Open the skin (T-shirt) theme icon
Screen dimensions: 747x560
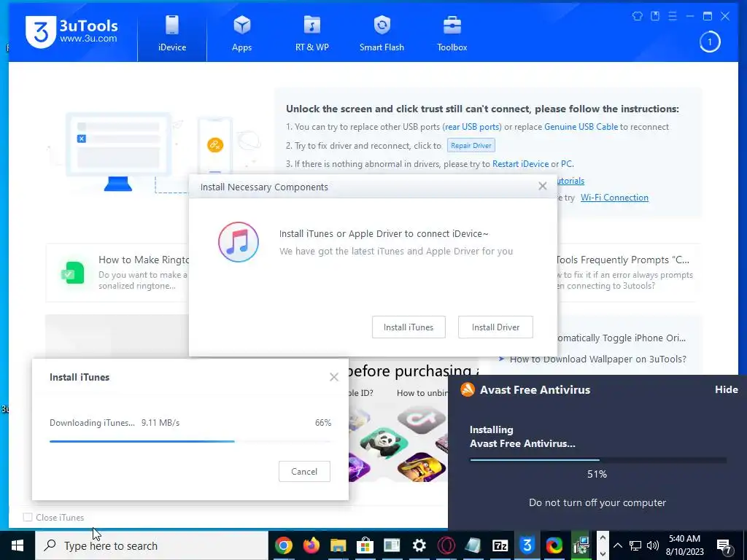(638, 16)
